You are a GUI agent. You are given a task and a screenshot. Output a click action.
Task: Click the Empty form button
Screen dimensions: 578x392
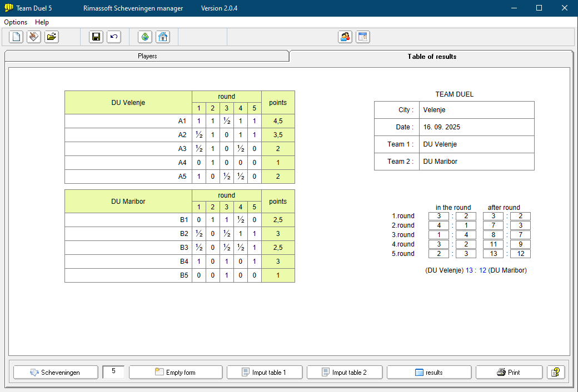tap(176, 372)
